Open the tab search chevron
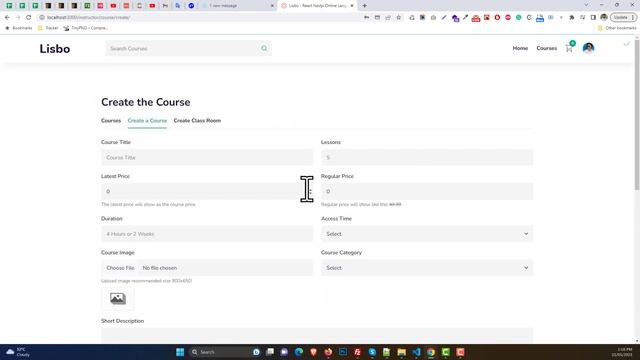This screenshot has height=360, width=640. (586, 5)
